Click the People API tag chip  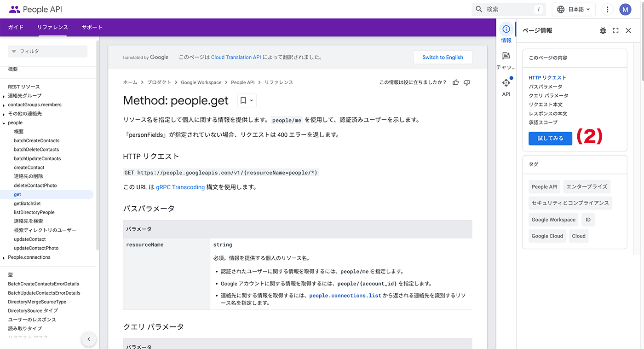(x=544, y=186)
